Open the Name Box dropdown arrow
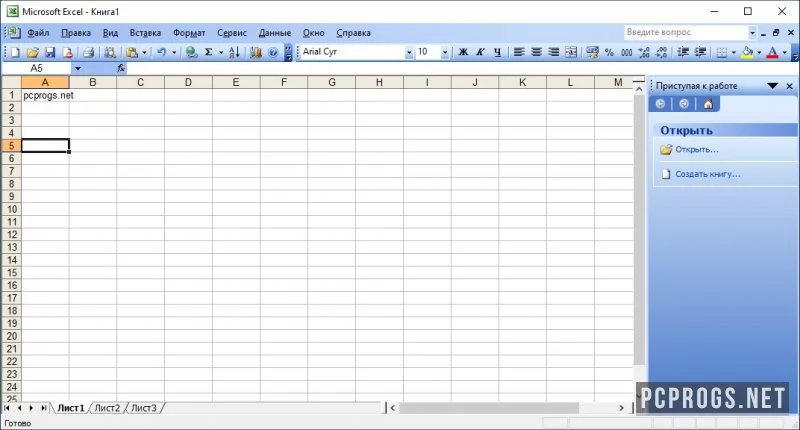 (x=78, y=68)
